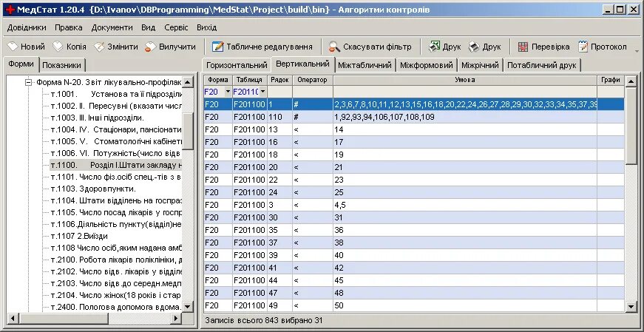Select tree item т.1001. Установа
The height and width of the screenshot is (332, 644).
(116, 94)
